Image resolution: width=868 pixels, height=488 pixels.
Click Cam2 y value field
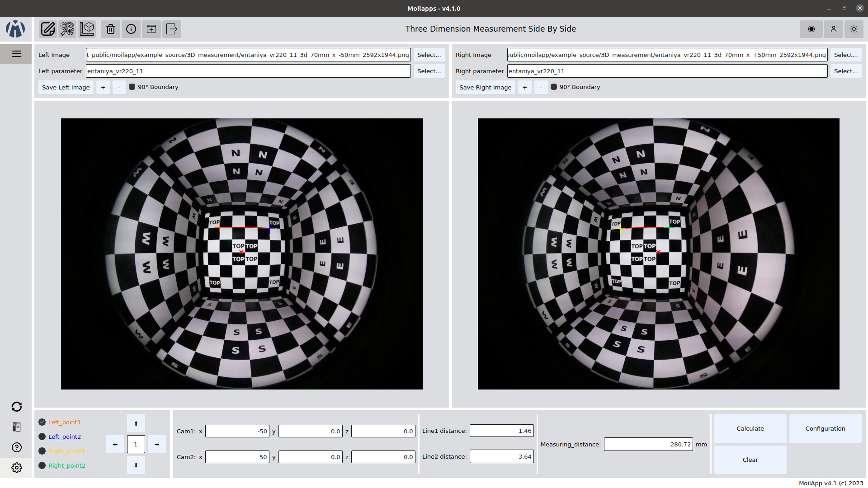pyautogui.click(x=311, y=457)
